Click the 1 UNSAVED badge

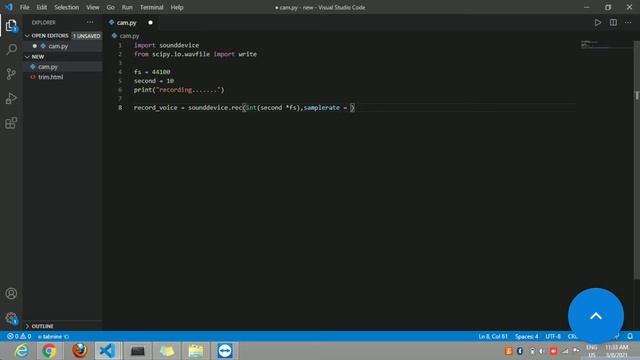tap(87, 36)
